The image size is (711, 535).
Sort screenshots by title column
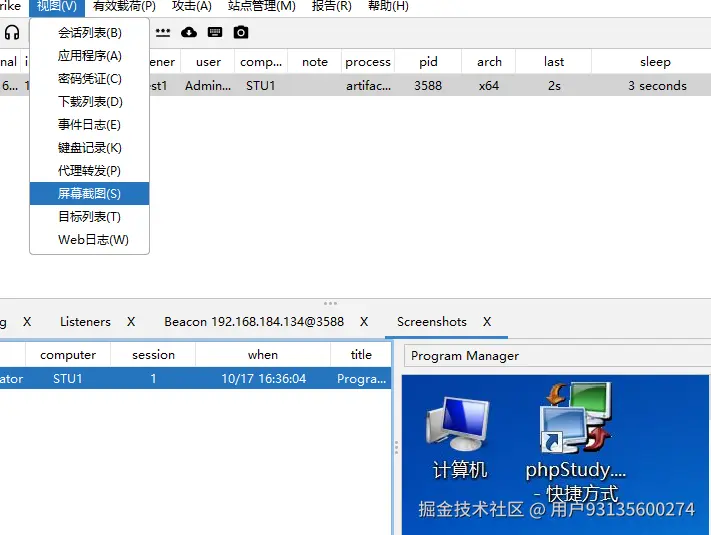pyautogui.click(x=361, y=355)
